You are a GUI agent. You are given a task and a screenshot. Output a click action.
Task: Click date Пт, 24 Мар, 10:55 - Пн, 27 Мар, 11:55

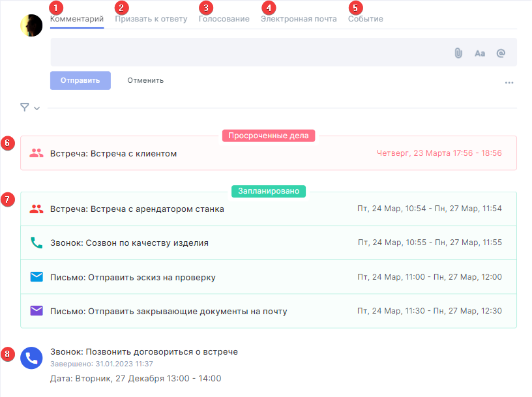[430, 243]
